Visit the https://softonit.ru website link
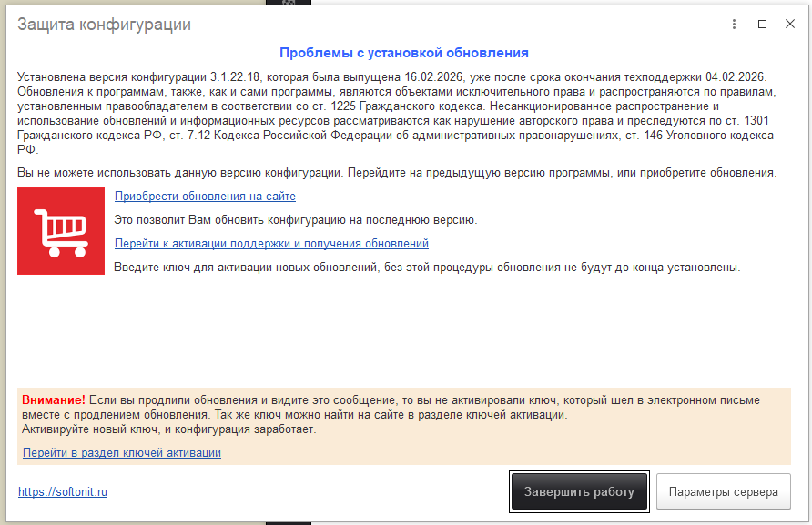 click(x=61, y=491)
